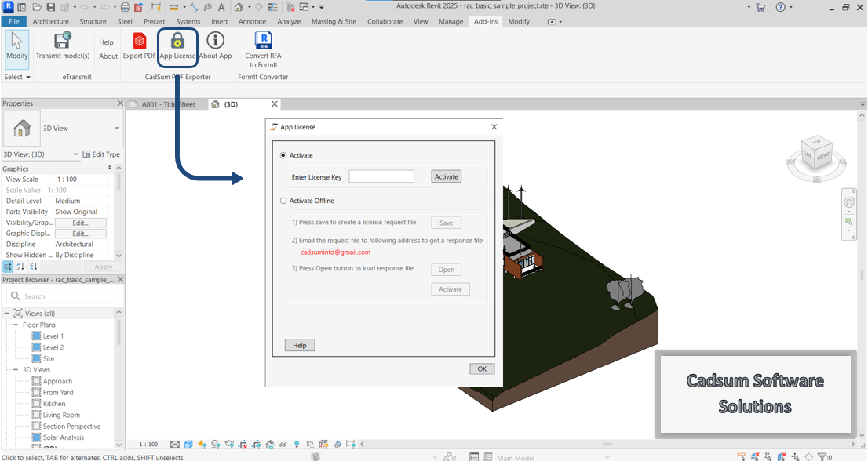This screenshot has width=868, height=461.
Task: Collapse the Floor Plans tree node
Action: click(16, 325)
